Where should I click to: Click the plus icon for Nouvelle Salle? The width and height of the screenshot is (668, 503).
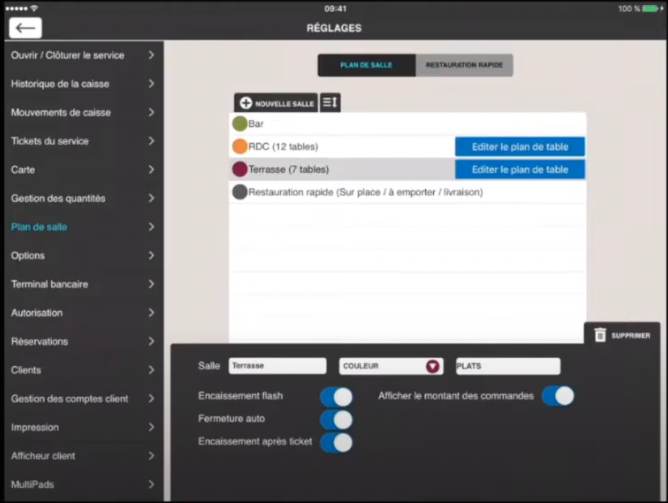coord(246,103)
